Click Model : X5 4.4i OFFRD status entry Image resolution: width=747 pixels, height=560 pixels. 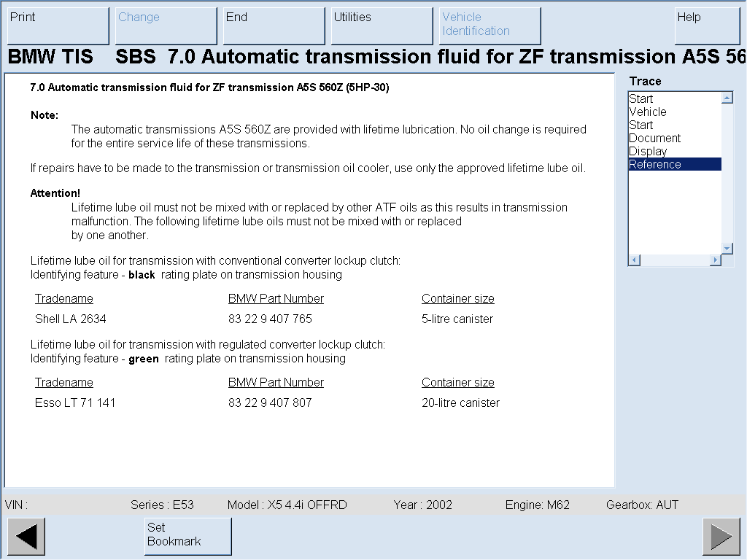287,505
